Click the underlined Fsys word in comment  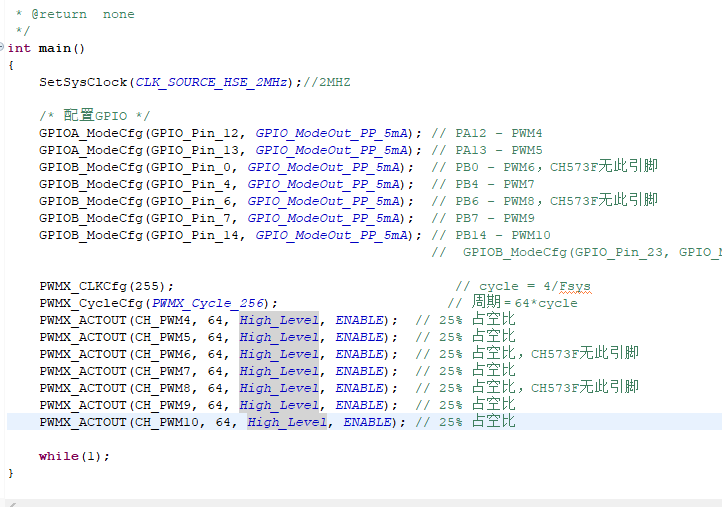click(574, 286)
